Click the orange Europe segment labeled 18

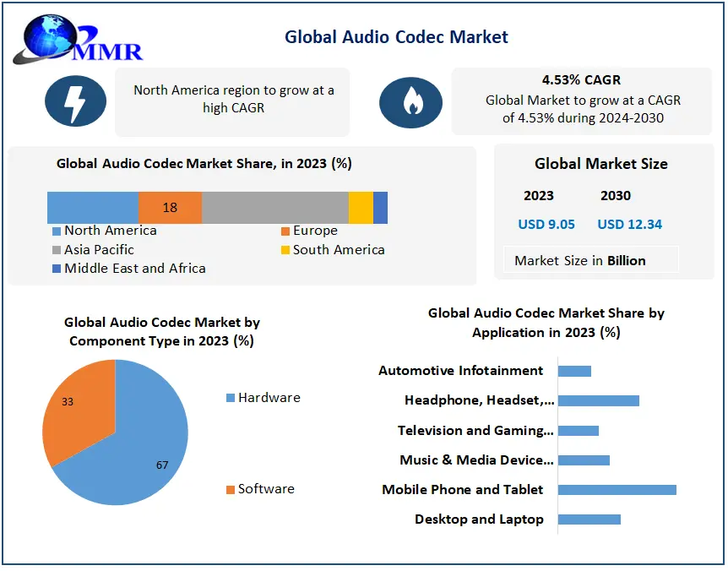tap(170, 208)
